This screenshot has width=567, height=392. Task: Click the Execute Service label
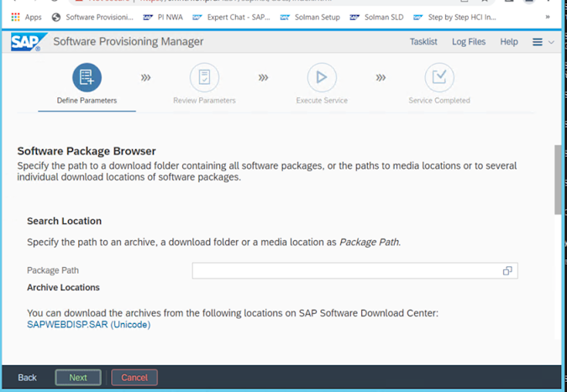322,101
